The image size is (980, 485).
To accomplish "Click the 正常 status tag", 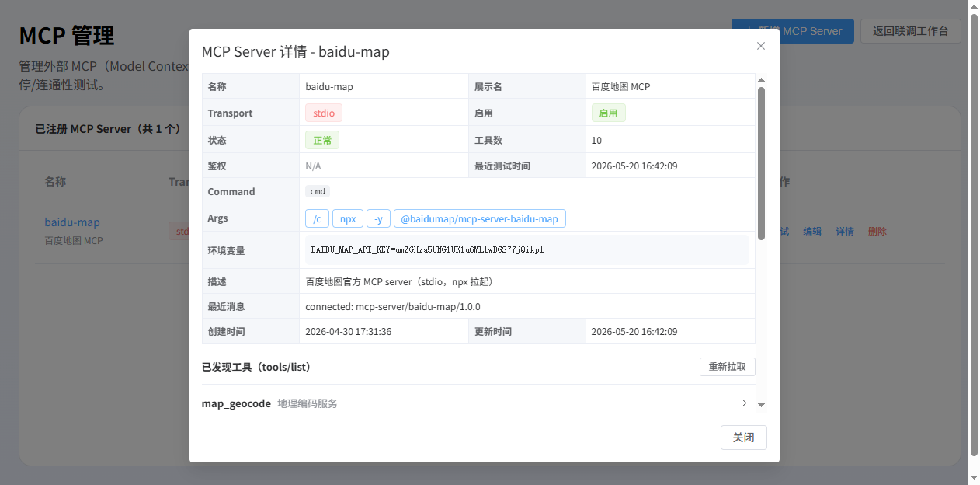I will [322, 140].
